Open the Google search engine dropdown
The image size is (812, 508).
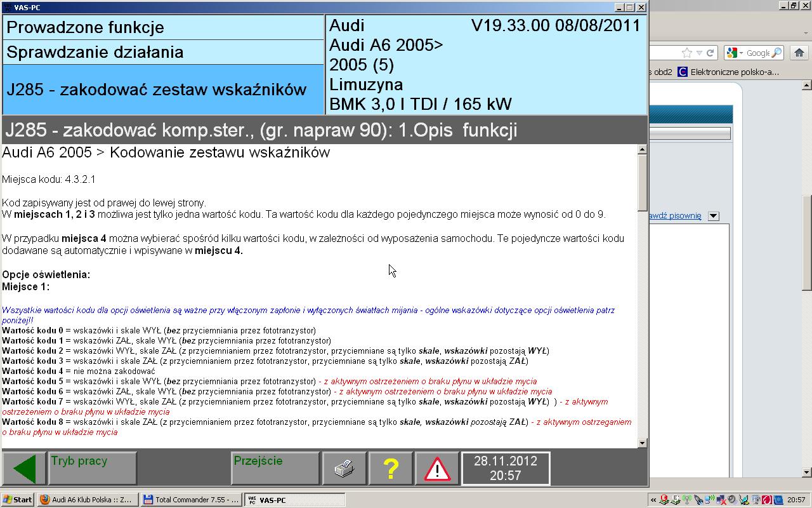click(735, 53)
